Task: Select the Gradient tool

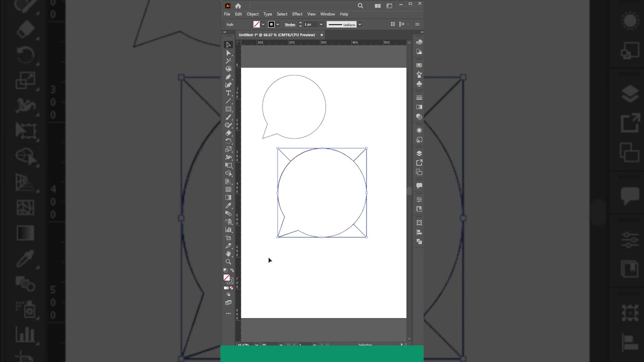Action: point(228,198)
